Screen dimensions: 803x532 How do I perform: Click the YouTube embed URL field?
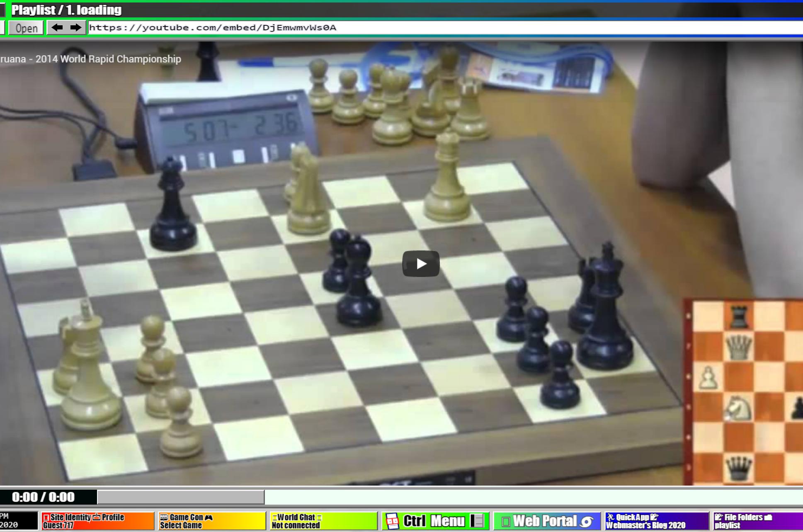tap(445, 28)
